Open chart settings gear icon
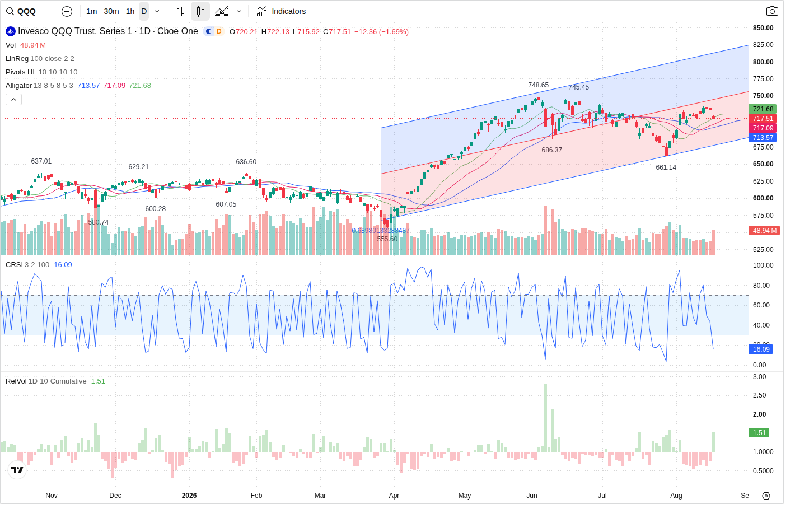 [x=766, y=496]
